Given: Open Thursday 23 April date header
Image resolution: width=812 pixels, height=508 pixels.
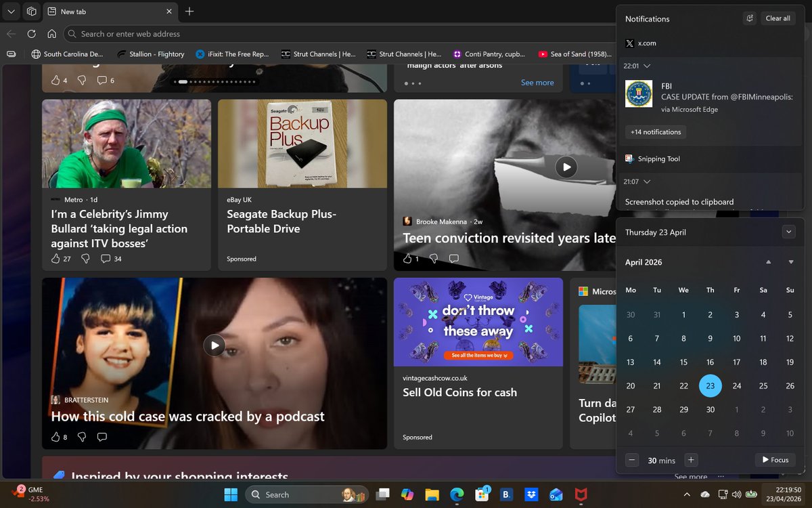Looking at the screenshot, I should (x=656, y=232).
